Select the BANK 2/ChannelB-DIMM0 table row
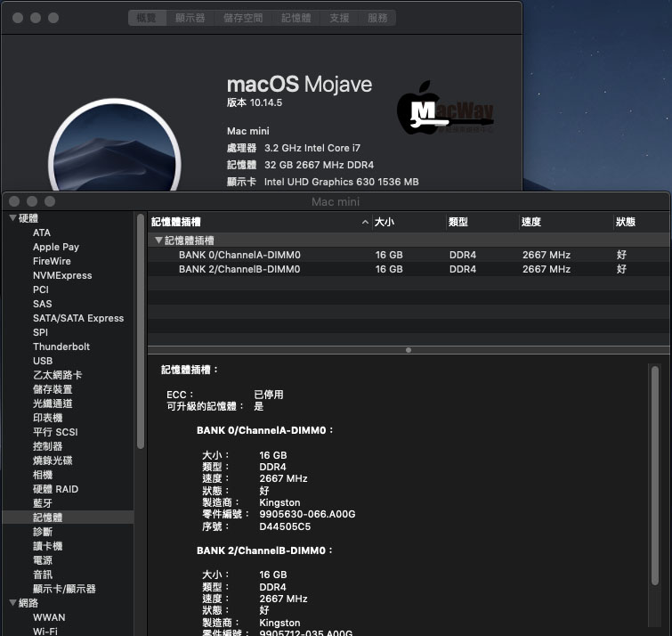 (x=409, y=269)
